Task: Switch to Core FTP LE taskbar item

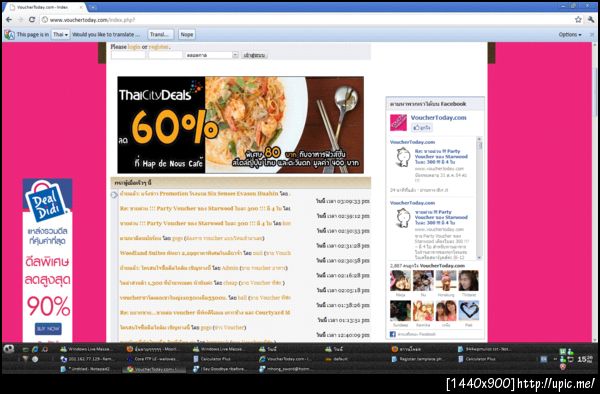Action: tap(152, 359)
